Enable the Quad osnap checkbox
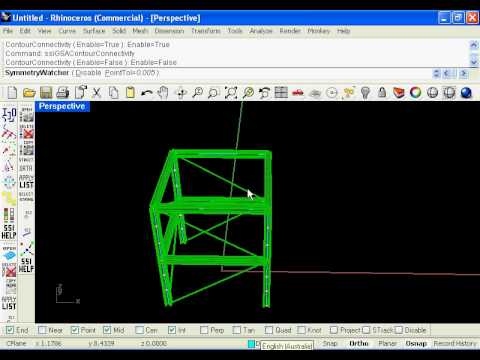This screenshot has height=360, width=480. tap(269, 330)
